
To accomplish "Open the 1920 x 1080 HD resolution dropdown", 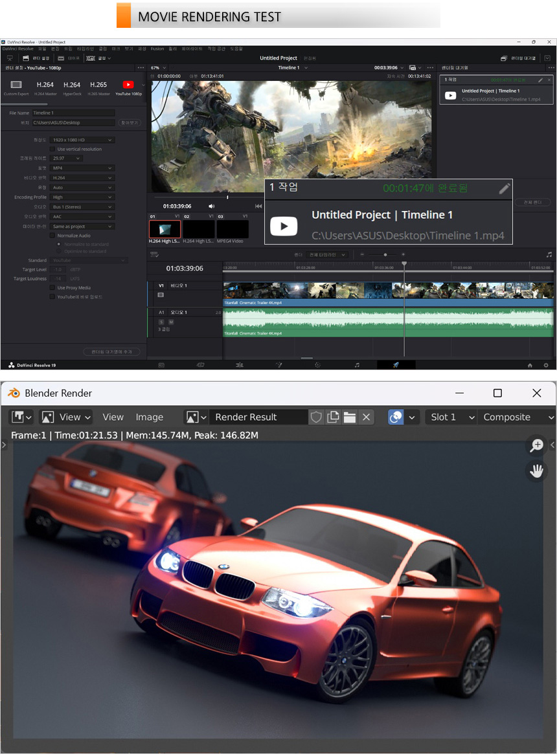I will [82, 140].
